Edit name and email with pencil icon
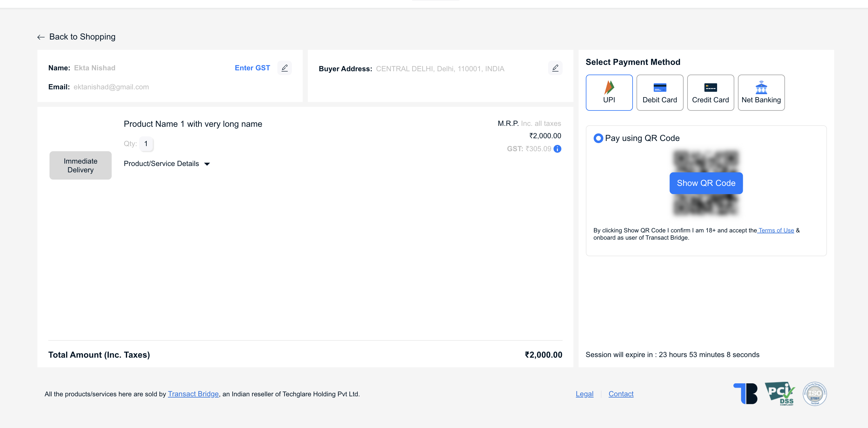This screenshot has height=428, width=868. (x=284, y=68)
